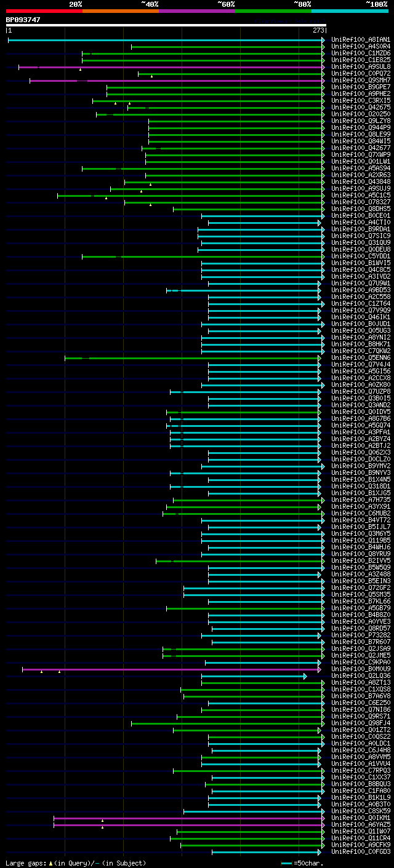Select the UniRef100_A2XR63 label

point(361,175)
